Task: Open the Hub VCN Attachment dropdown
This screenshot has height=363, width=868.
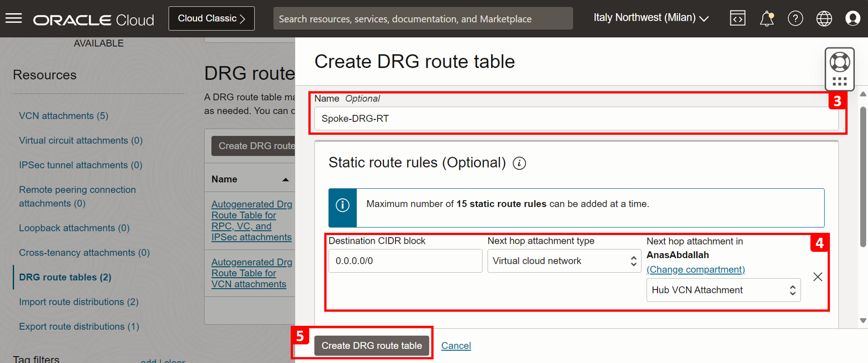Action: (723, 290)
